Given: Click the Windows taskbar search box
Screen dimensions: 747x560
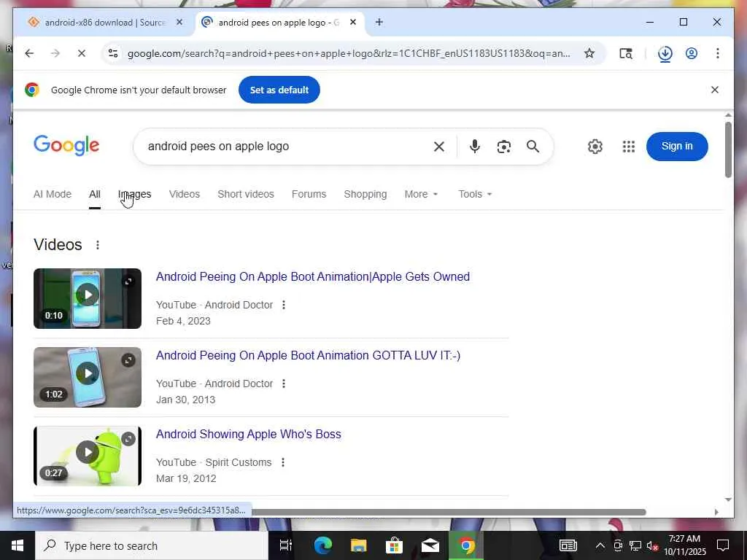Looking at the screenshot, I should coord(152,545).
